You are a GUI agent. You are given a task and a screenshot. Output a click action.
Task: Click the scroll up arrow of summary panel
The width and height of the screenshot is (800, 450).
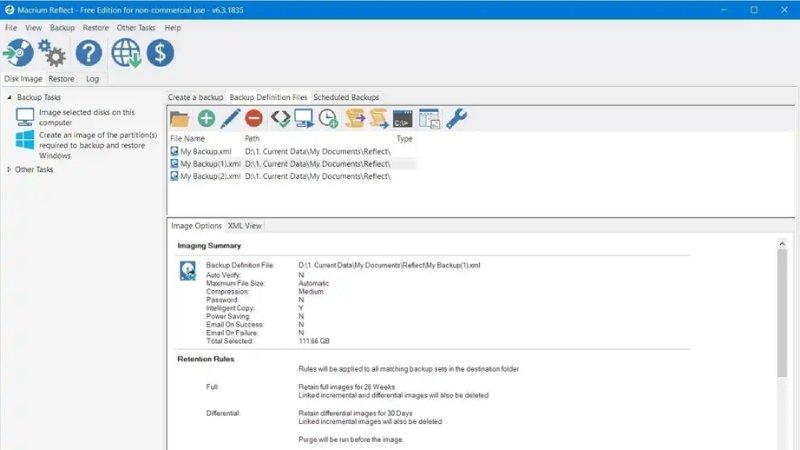tap(782, 244)
